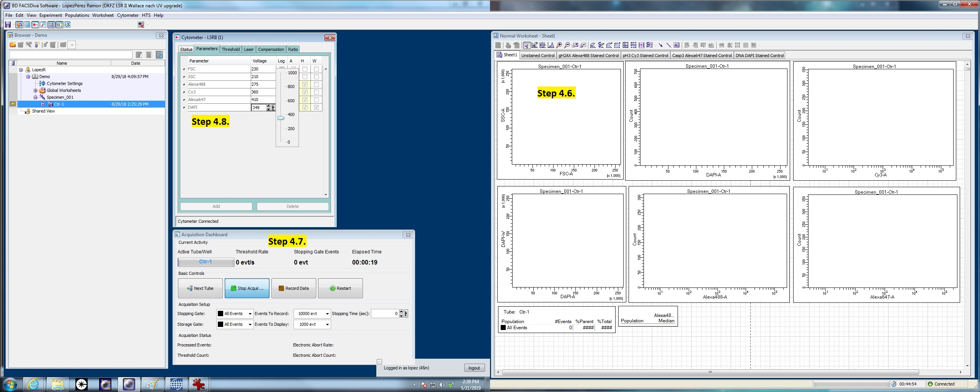The image size is (980, 392).
Task: Select the text annotation tool in worksheet toolbar
Action: 676,45
